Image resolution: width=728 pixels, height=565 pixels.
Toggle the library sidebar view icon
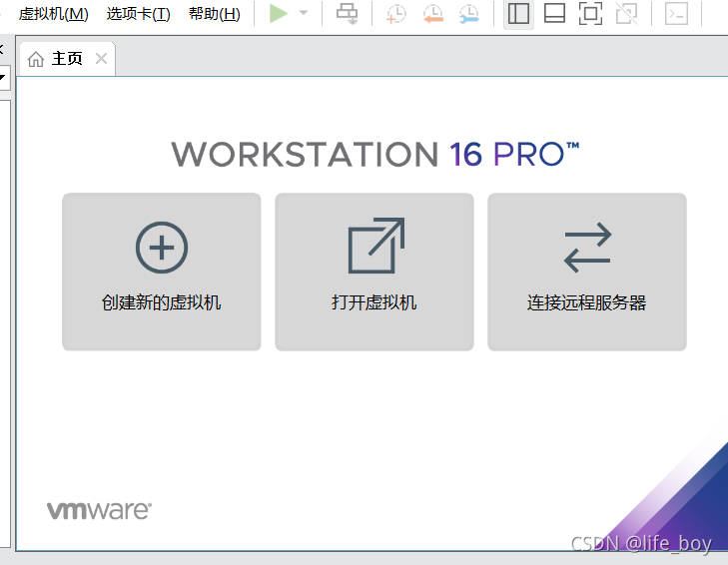pos(518,13)
